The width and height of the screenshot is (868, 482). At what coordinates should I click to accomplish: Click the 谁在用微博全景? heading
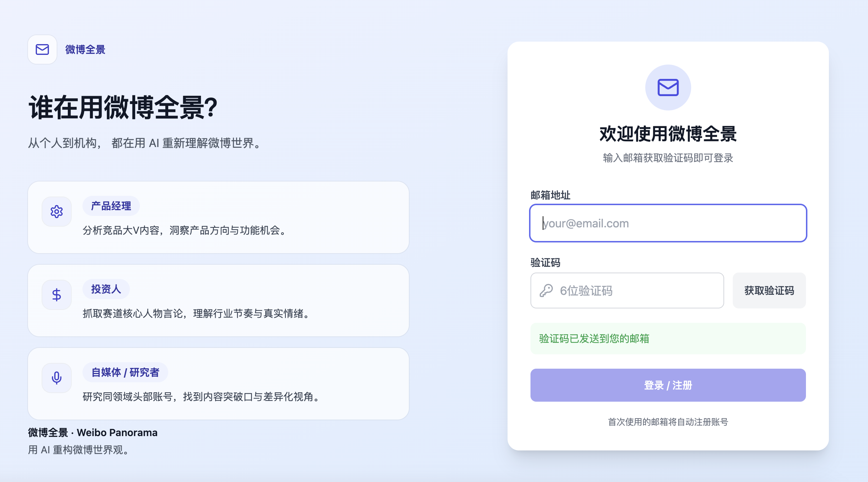(123, 108)
